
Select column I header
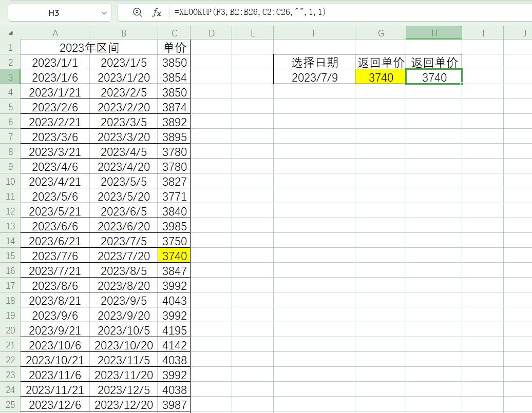[483, 33]
